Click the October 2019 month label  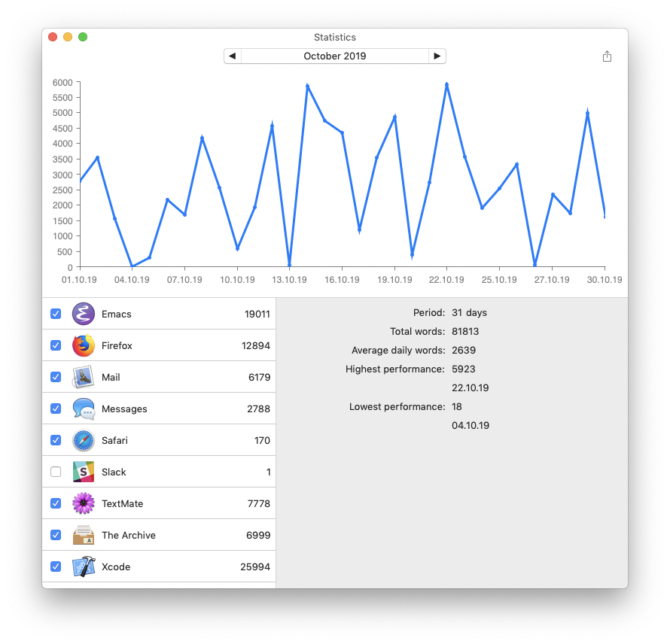coord(335,56)
